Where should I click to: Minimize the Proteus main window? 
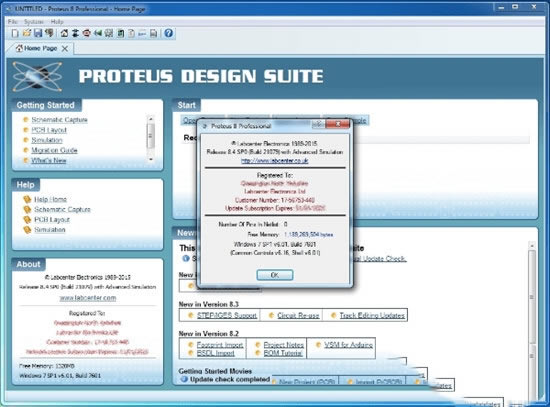(501, 7)
